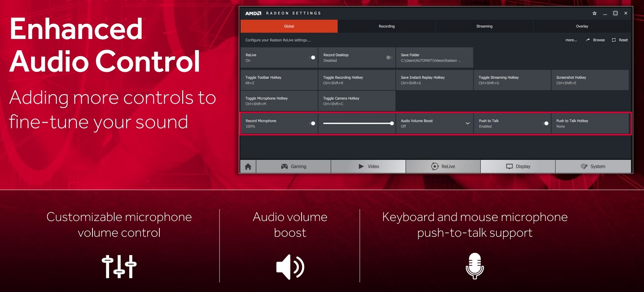644x292 pixels.
Task: Edit the Toggle Recording Hotkey tile
Action: pyautogui.click(x=357, y=80)
